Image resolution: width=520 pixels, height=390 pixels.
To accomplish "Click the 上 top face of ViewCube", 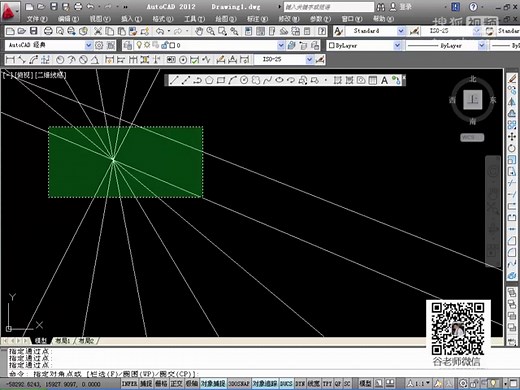I will coord(473,99).
